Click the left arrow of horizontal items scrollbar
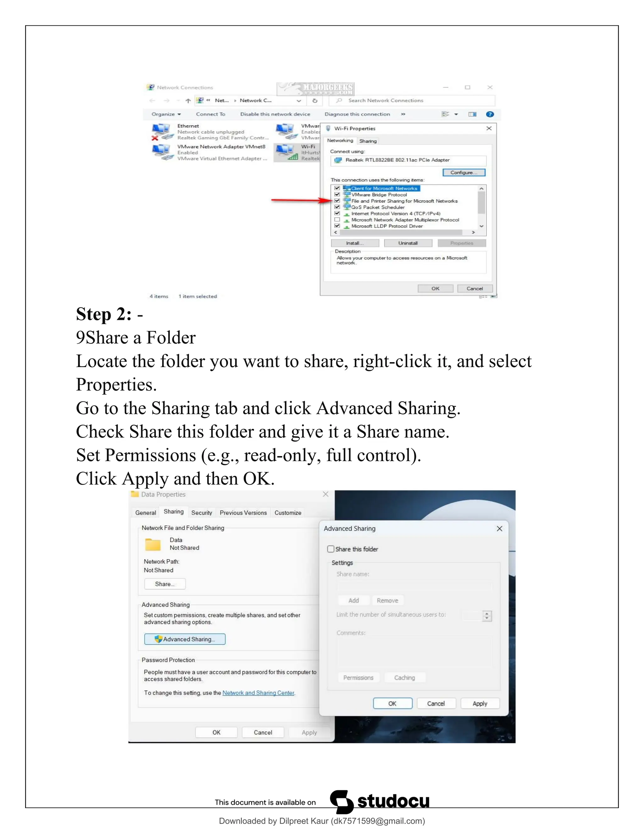The height and width of the screenshot is (833, 644). (335, 232)
